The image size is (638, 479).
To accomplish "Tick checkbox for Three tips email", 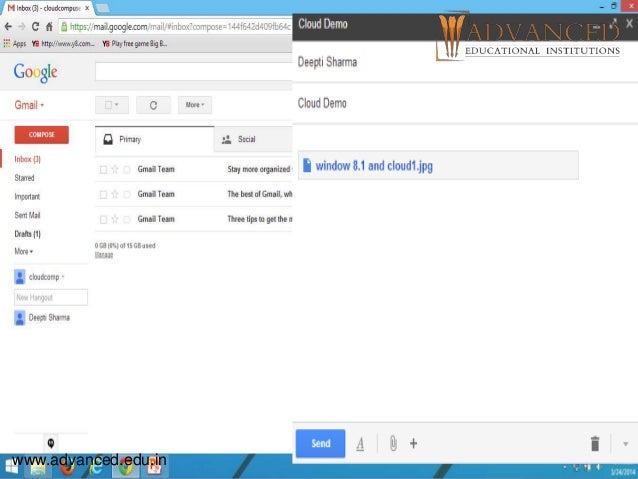I will [x=103, y=220].
